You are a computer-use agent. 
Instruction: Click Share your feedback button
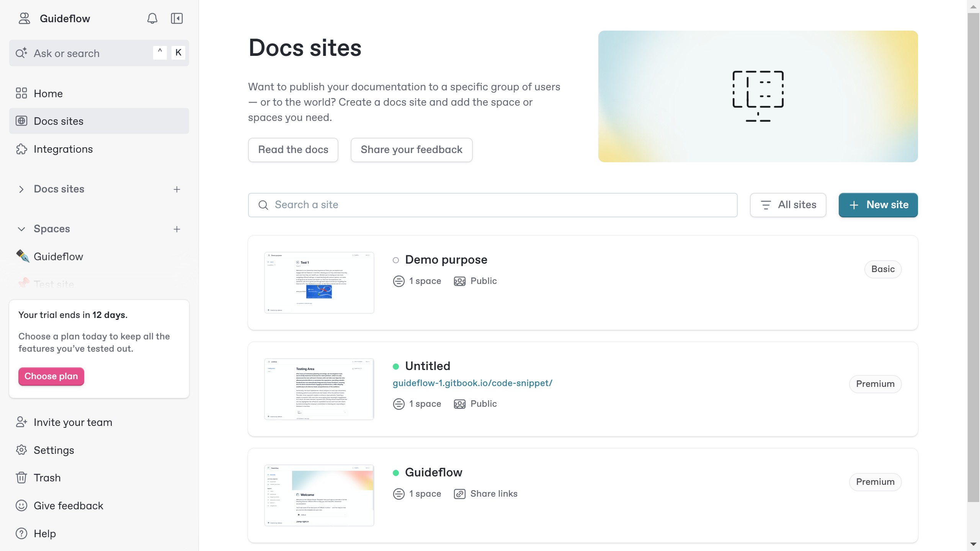[x=412, y=150]
